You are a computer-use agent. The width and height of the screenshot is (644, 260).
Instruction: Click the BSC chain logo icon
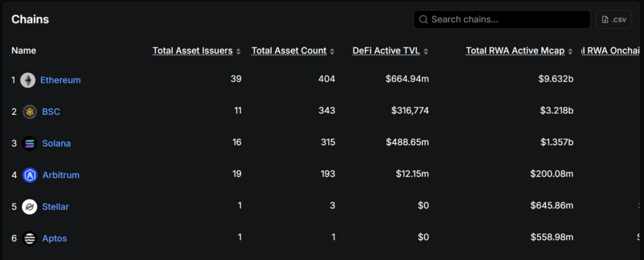click(30, 112)
